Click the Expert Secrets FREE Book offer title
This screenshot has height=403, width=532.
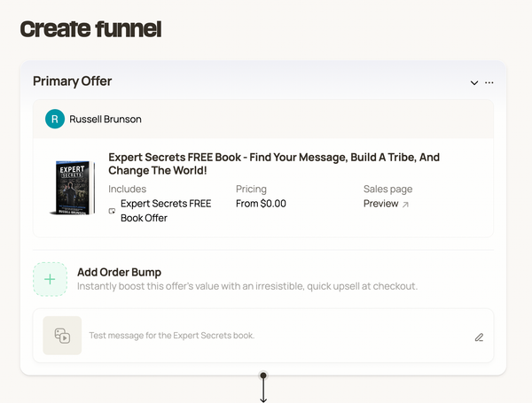[274, 164]
